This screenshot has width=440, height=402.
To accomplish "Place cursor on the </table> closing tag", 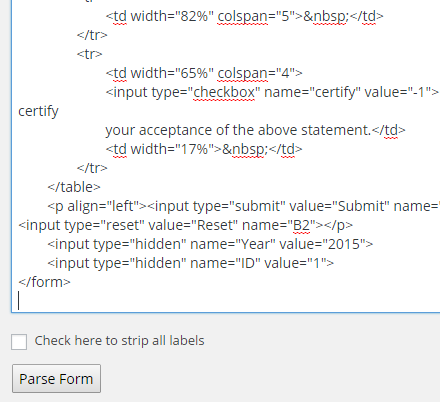I will tap(74, 187).
